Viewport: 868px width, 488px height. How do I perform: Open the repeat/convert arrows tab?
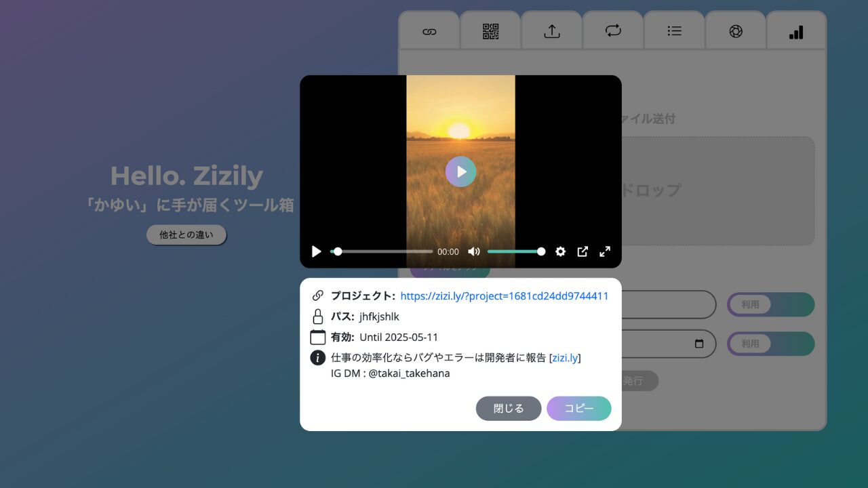click(613, 31)
